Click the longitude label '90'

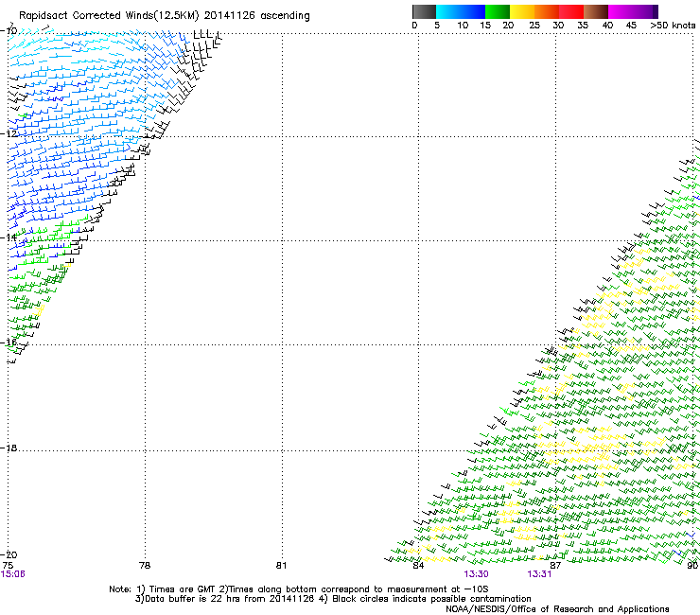click(692, 566)
